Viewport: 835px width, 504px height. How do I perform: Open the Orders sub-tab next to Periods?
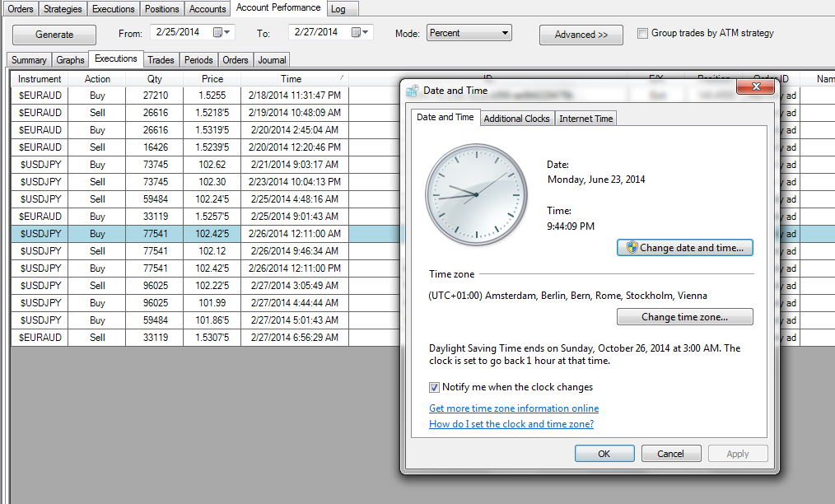[236, 60]
